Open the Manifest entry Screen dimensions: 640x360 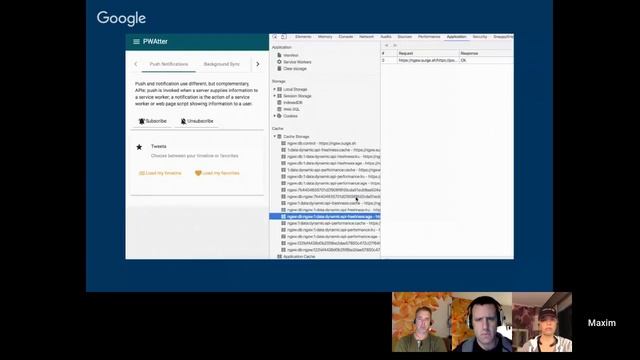[291, 55]
